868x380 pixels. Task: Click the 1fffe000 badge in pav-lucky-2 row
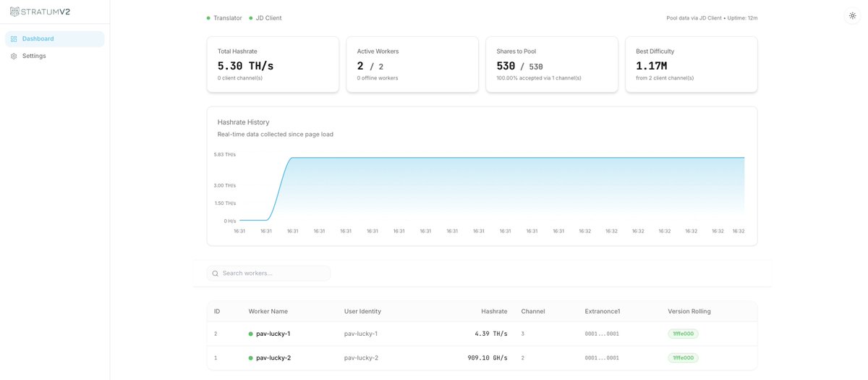coord(684,358)
